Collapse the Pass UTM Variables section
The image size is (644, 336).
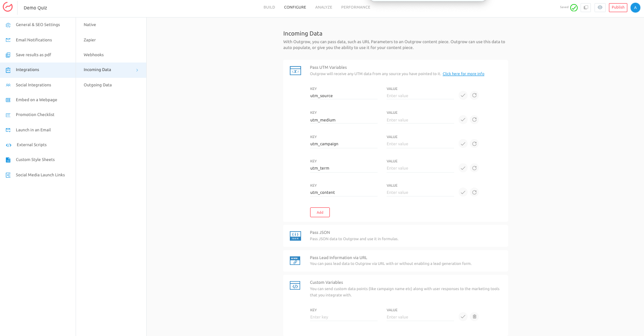click(x=396, y=71)
